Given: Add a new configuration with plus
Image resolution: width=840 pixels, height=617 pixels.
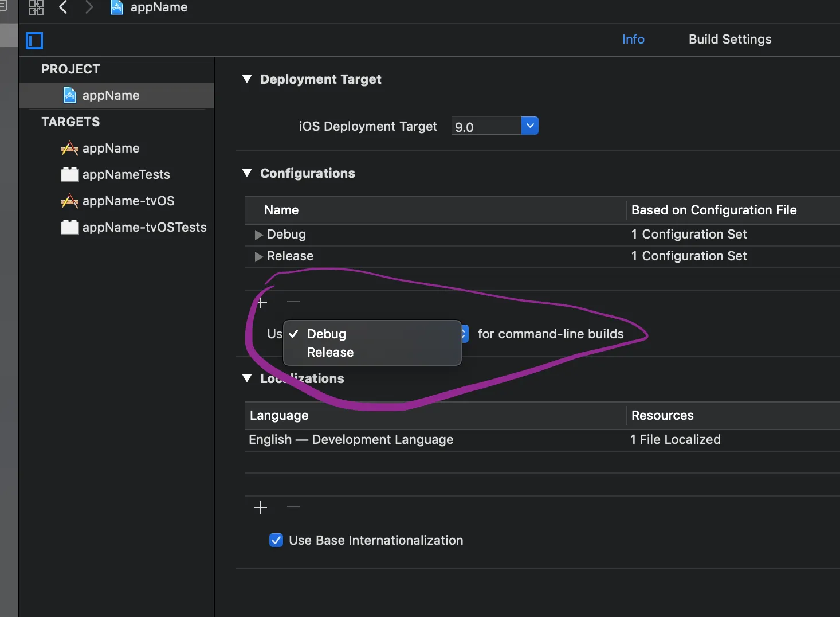Looking at the screenshot, I should pyautogui.click(x=262, y=302).
